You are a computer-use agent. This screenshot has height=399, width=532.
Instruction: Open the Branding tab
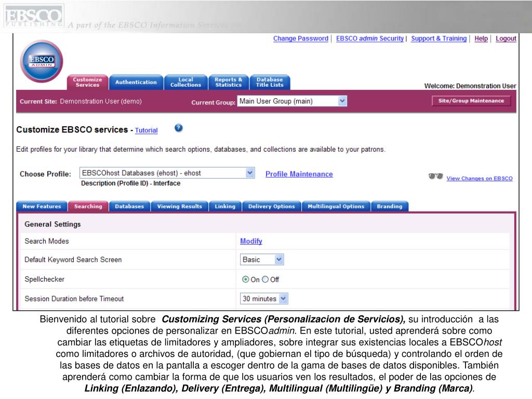[x=390, y=206]
